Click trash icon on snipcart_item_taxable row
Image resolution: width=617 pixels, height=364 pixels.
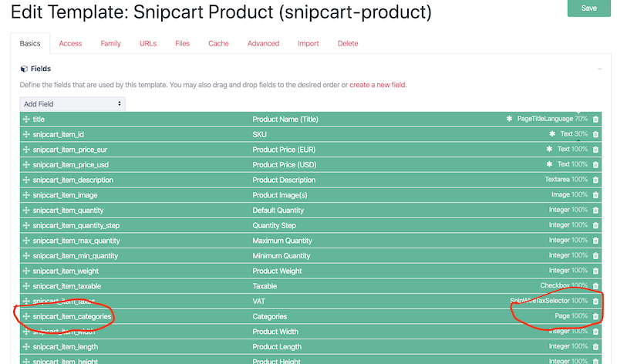coord(595,285)
